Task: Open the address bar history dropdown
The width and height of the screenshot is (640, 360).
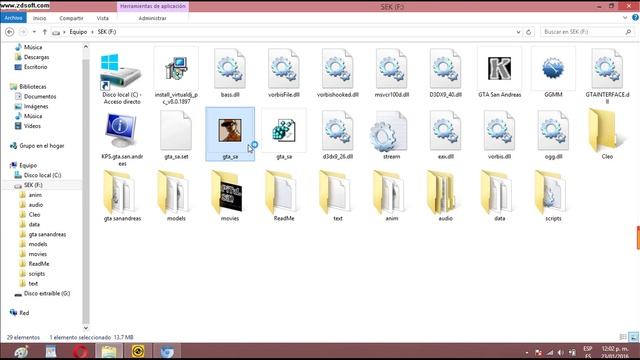Action: tap(518, 32)
